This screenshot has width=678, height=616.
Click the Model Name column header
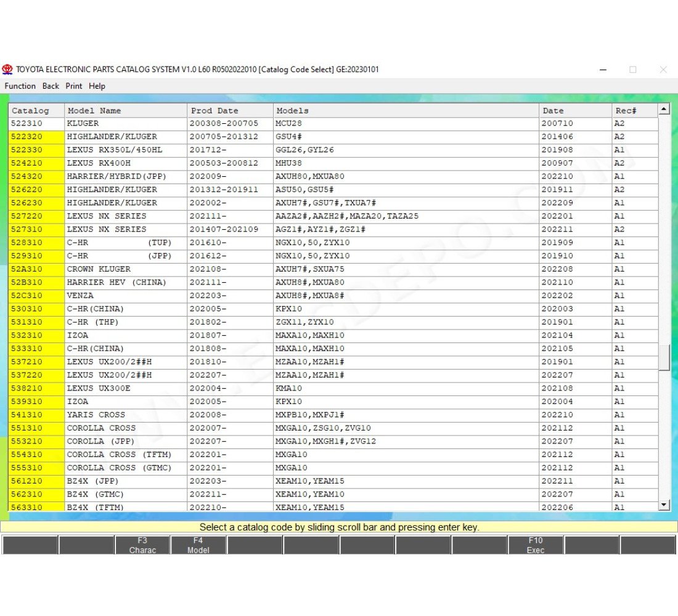[x=126, y=111]
